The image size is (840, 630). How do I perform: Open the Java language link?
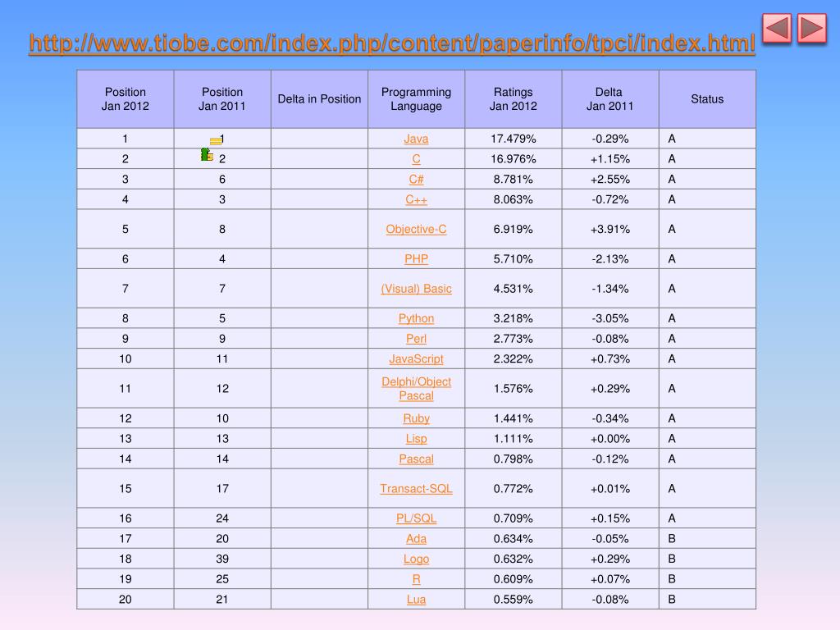416,139
